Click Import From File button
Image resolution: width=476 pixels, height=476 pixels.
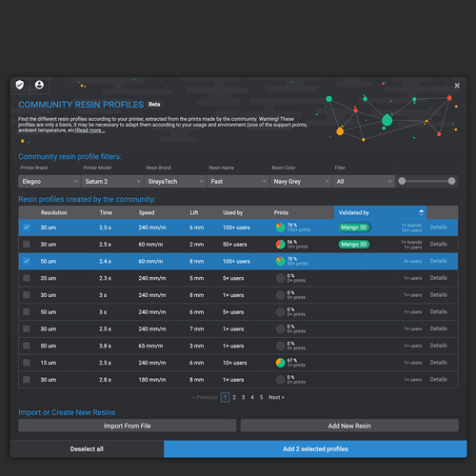click(x=128, y=426)
